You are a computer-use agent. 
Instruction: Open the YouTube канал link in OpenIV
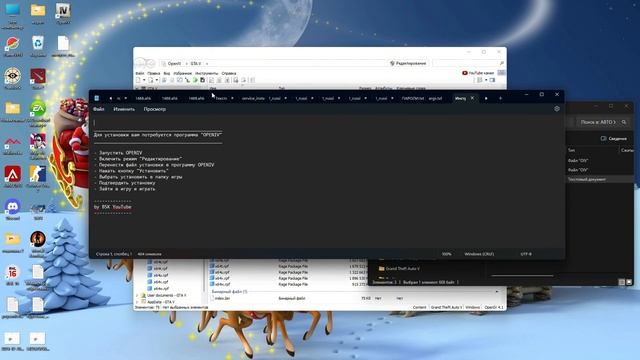[x=478, y=73]
